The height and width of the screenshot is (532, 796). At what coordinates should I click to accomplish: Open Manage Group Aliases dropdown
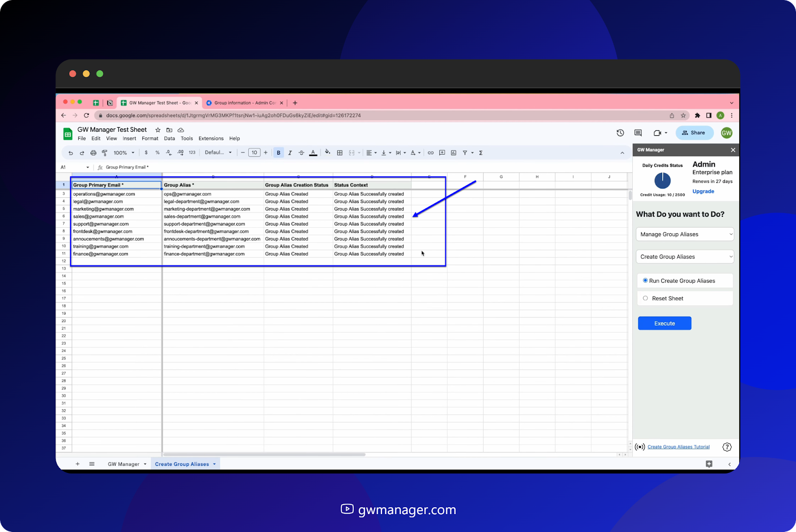coord(685,234)
